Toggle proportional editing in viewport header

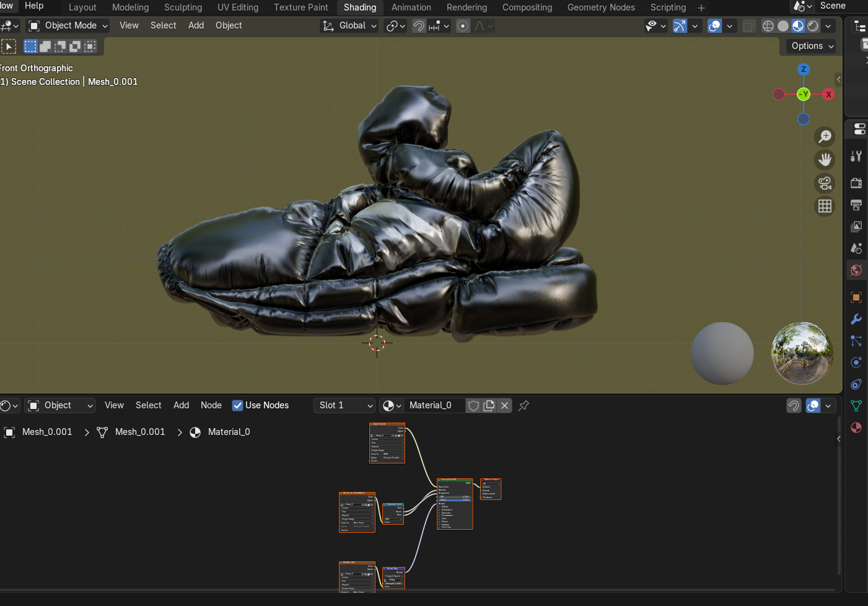463,26
